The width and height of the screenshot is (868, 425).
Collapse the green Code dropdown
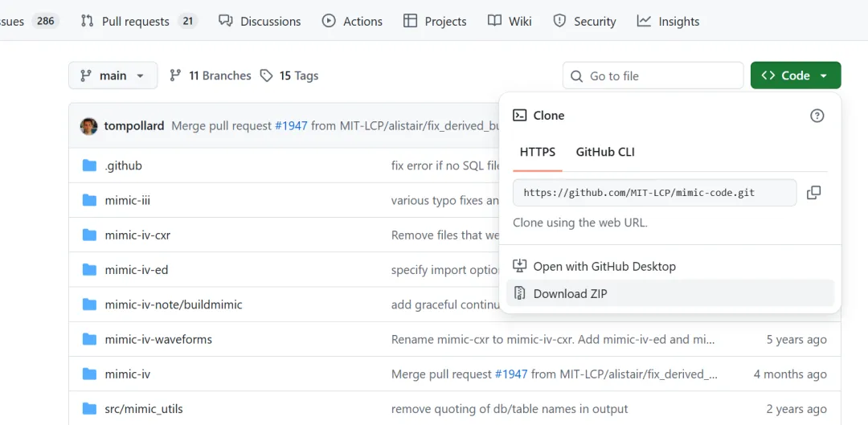[795, 76]
